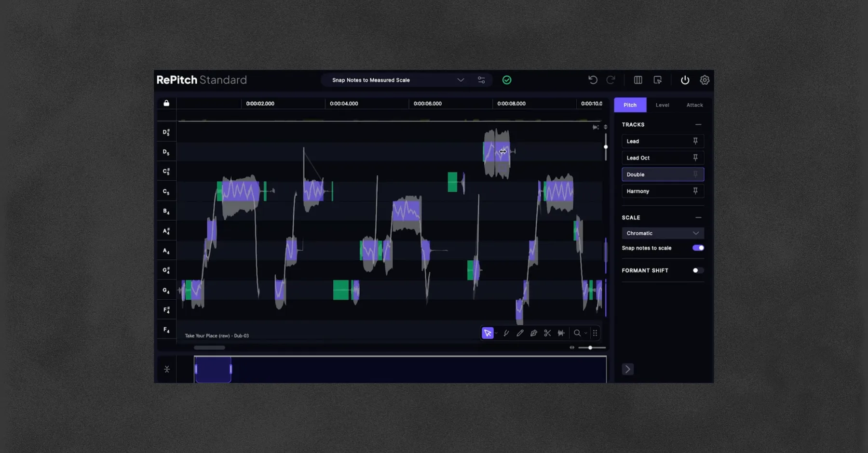This screenshot has height=453, width=868.
Task: Collapse the Scale section
Action: [x=698, y=218]
